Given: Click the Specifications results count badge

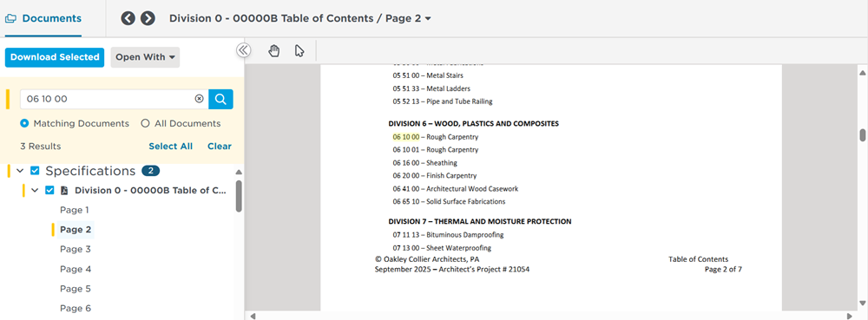Looking at the screenshot, I should [x=150, y=171].
